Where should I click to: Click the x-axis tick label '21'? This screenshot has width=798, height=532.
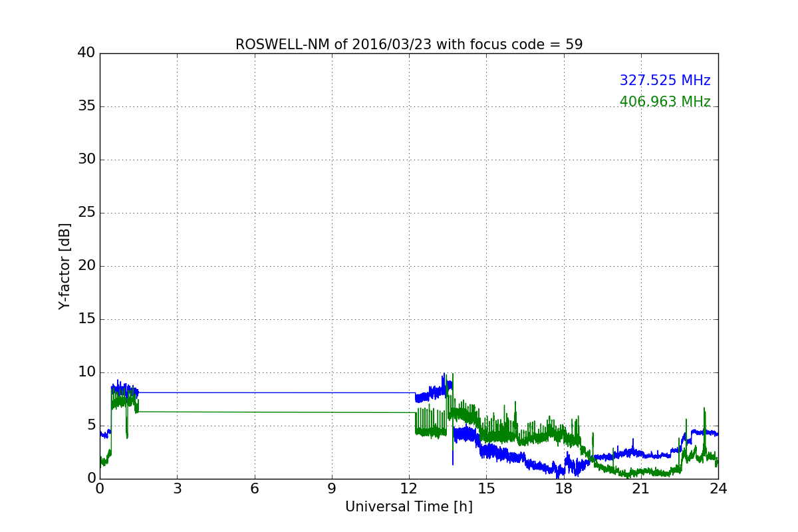tap(641, 489)
